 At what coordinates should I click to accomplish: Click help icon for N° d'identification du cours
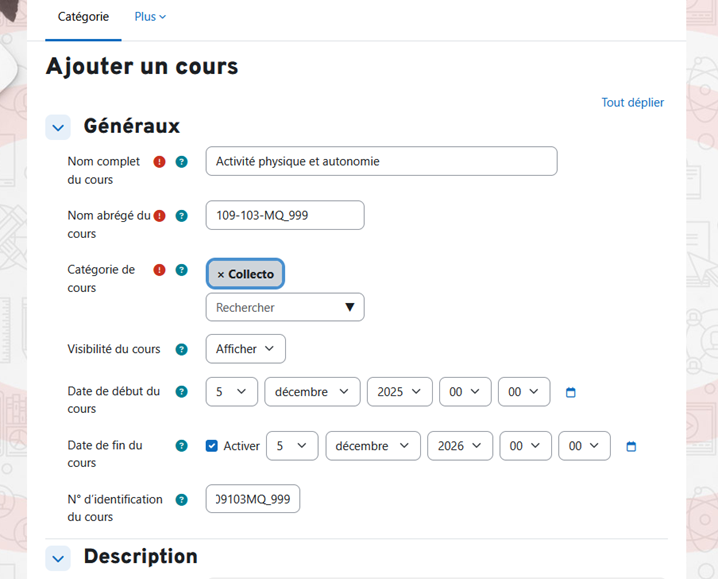tap(181, 500)
